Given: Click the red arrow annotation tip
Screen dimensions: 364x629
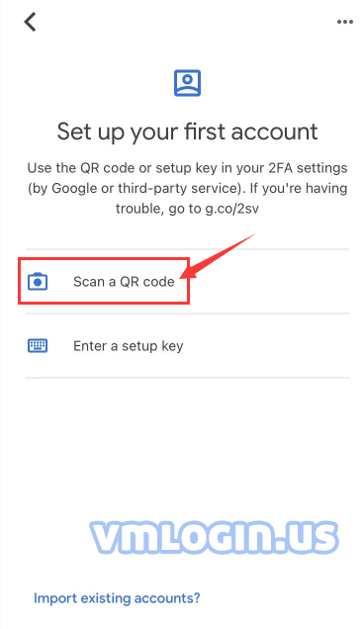Looking at the screenshot, I should (183, 276).
